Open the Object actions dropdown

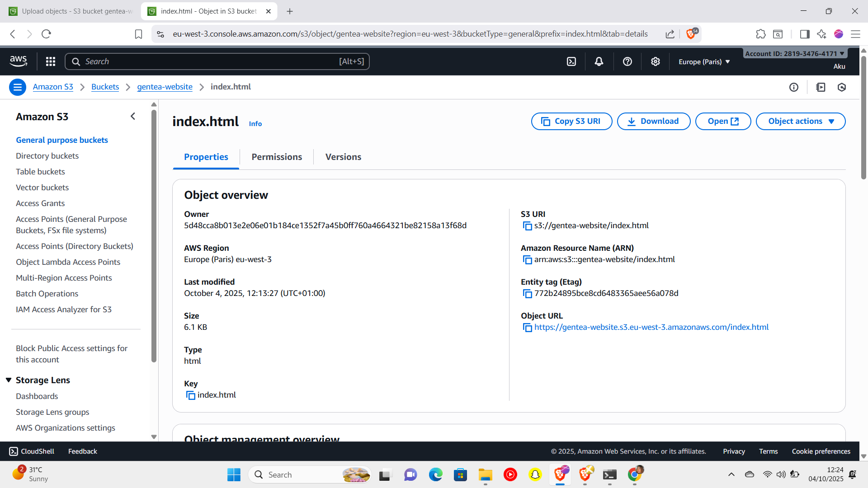pos(801,121)
